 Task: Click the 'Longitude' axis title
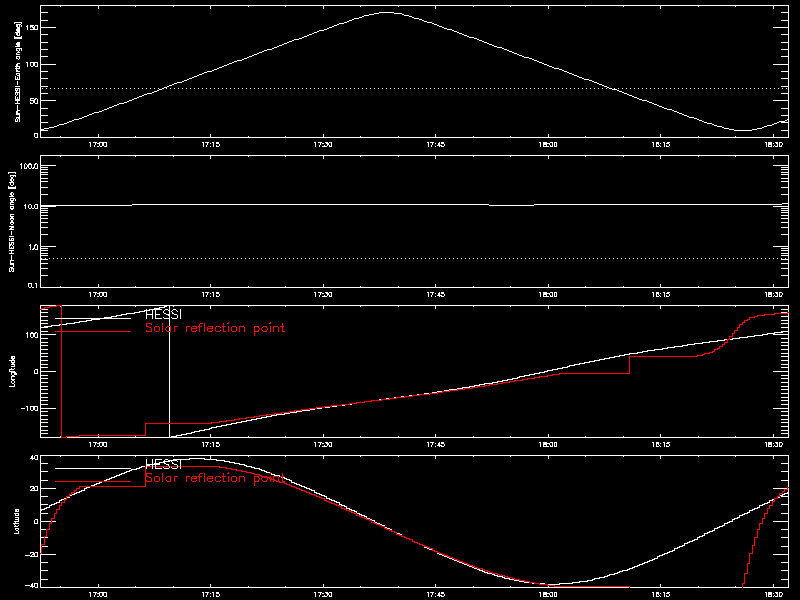[x=13, y=371]
